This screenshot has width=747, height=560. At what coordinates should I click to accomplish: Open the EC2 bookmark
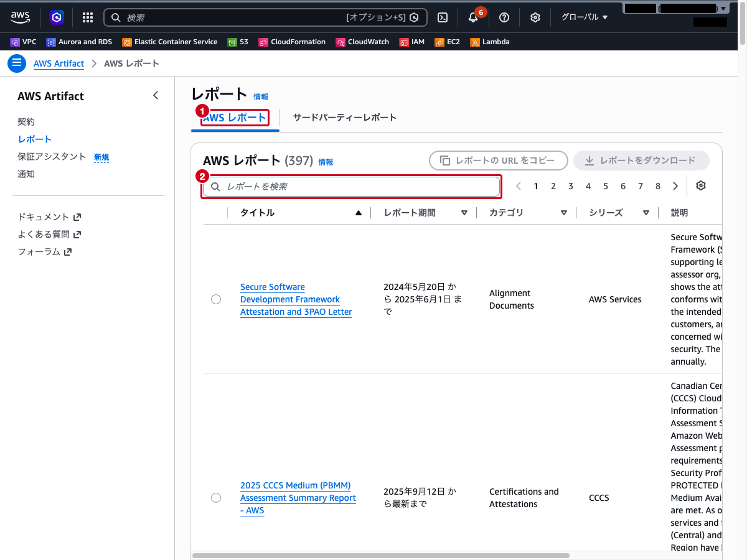coord(448,42)
